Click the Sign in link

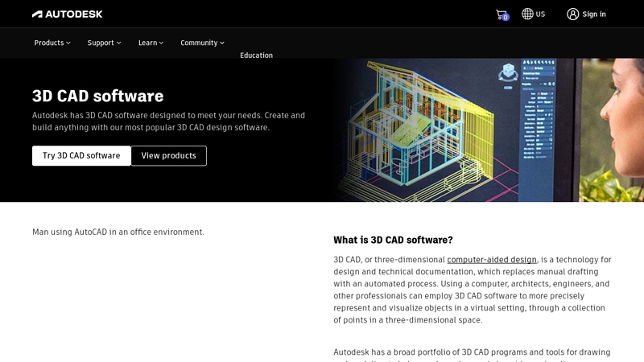tap(594, 14)
